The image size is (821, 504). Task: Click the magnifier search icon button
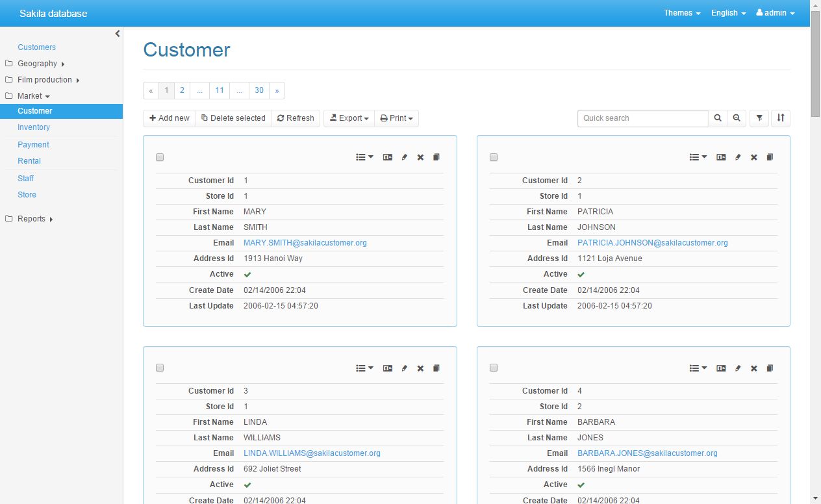point(718,118)
